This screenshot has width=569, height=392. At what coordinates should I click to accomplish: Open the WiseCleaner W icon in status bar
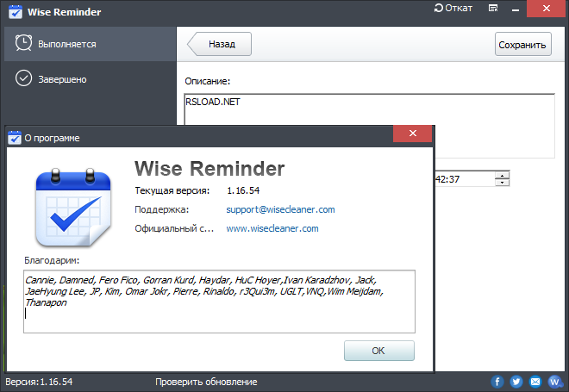(x=554, y=382)
